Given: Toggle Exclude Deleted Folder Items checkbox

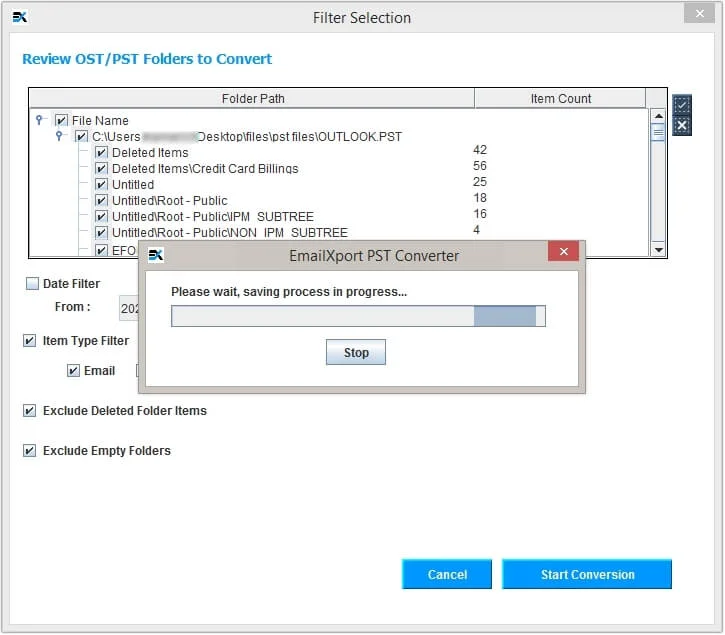Looking at the screenshot, I should tap(30, 411).
